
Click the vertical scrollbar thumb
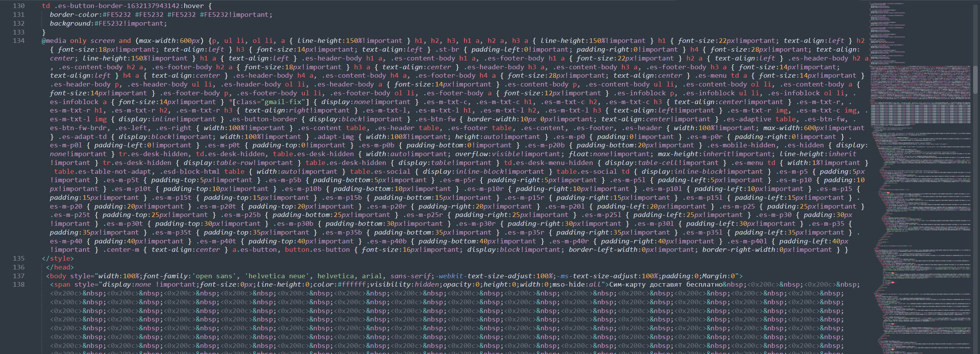tap(975, 79)
